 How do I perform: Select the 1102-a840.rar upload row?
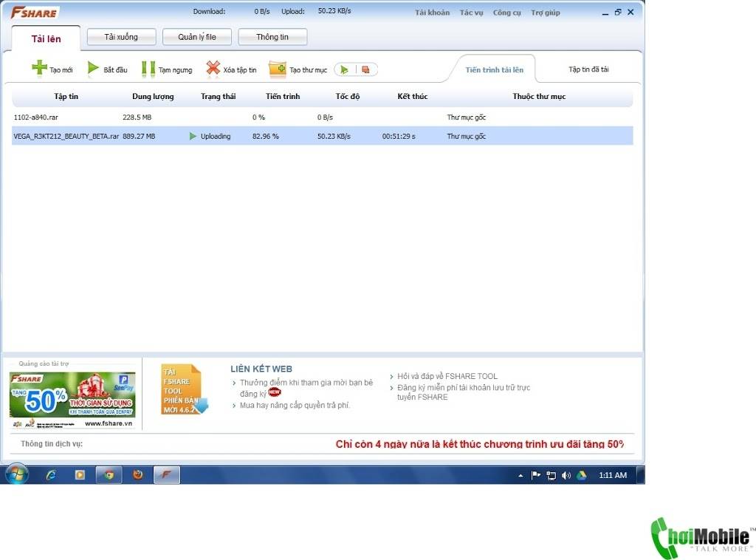tap(322, 117)
